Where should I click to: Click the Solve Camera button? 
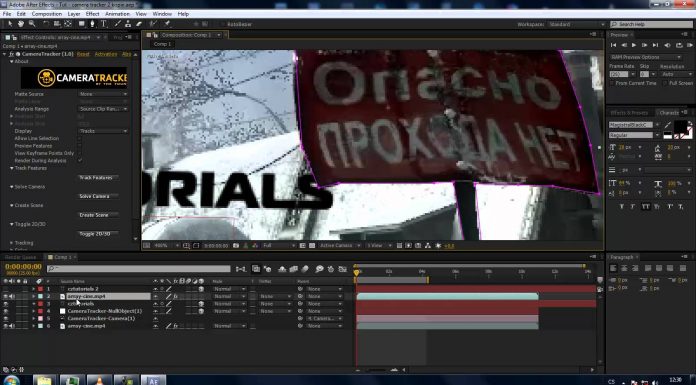coord(98,196)
